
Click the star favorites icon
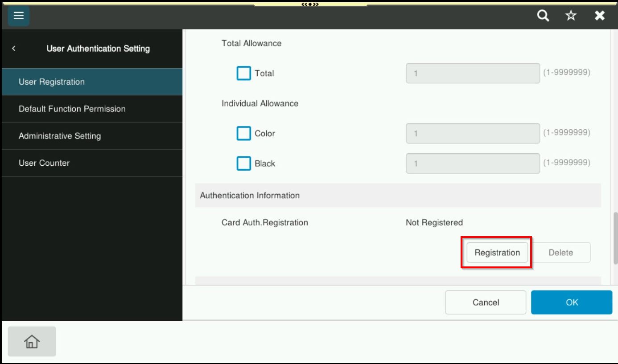(x=571, y=16)
